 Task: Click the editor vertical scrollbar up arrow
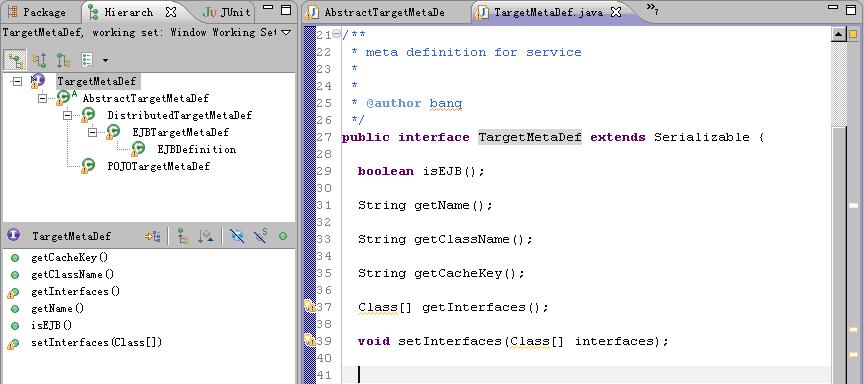click(x=838, y=34)
